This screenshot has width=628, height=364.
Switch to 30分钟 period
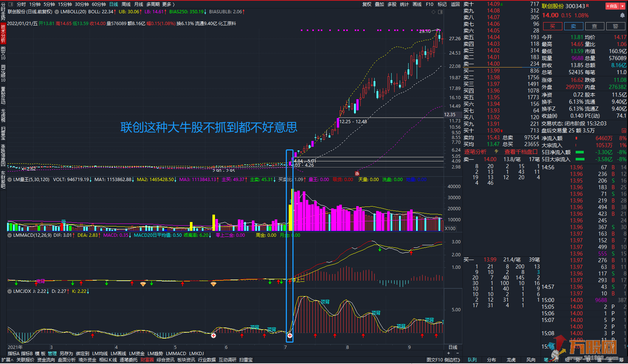pos(82,4)
